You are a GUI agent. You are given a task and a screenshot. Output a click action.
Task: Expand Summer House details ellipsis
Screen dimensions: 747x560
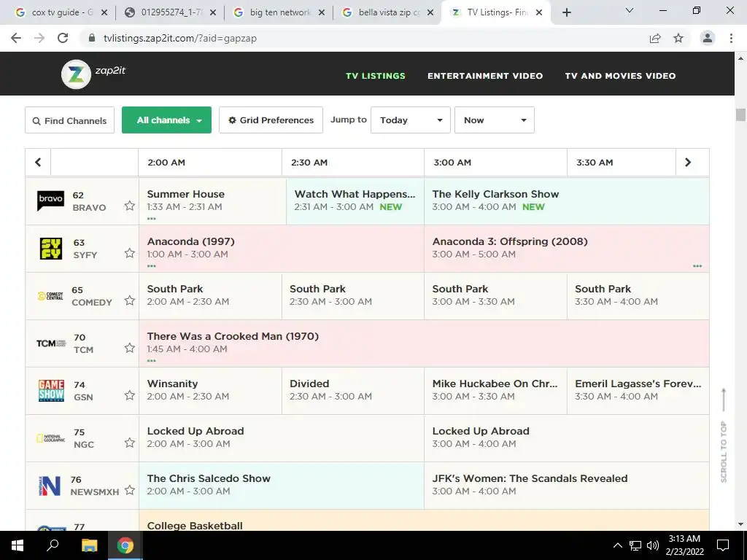click(x=152, y=219)
